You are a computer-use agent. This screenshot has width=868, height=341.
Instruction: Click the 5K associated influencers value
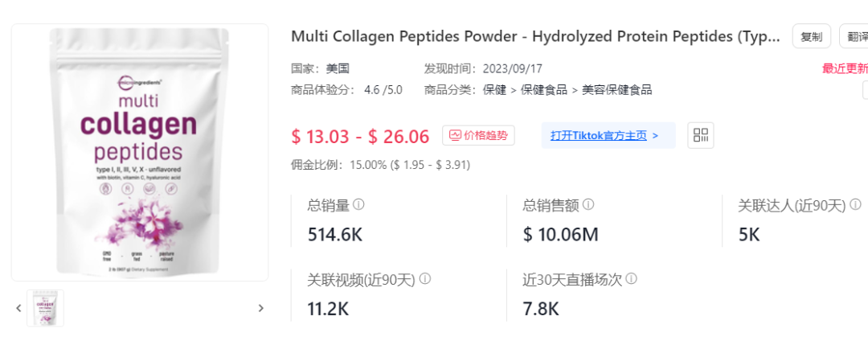(749, 235)
